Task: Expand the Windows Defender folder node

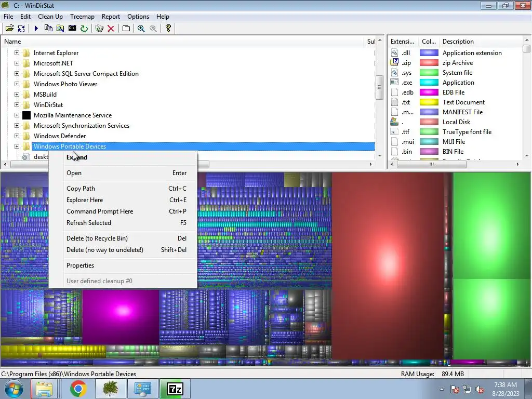Action: (x=17, y=136)
